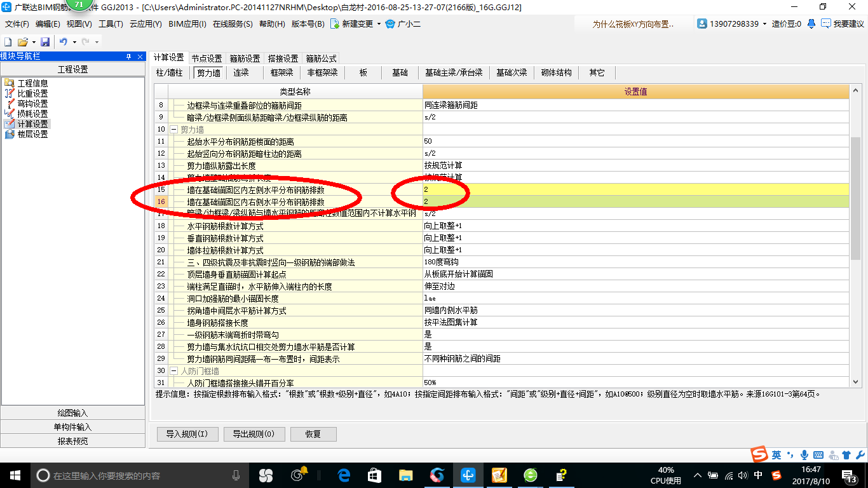
Task: Click value cell of row 15 左侧水平分布钢筋排数
Action: (635, 189)
